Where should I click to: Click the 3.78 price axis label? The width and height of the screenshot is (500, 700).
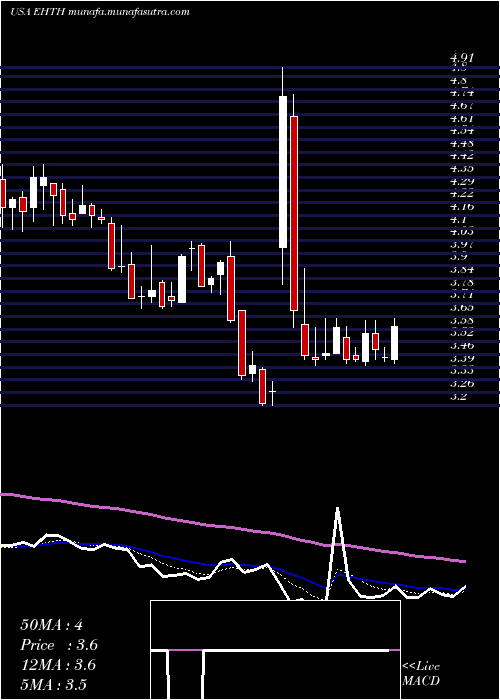[x=462, y=283]
